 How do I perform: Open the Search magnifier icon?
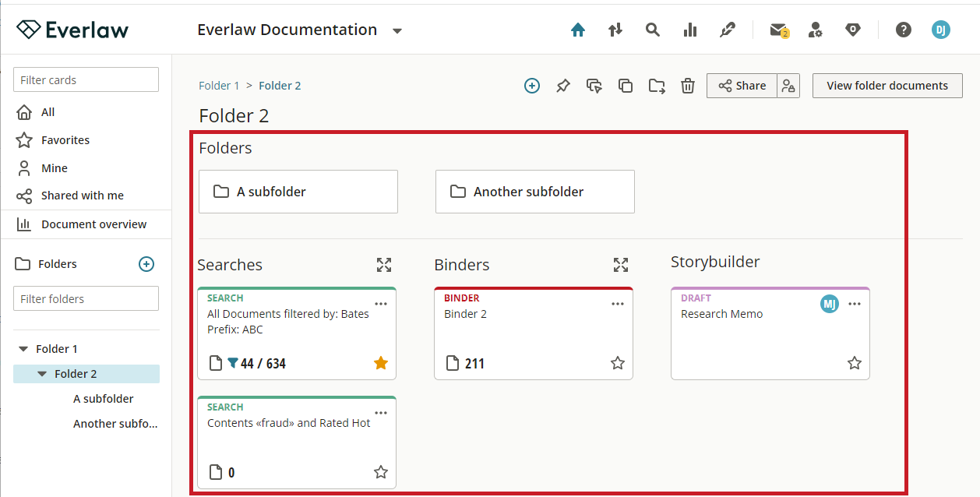point(653,30)
